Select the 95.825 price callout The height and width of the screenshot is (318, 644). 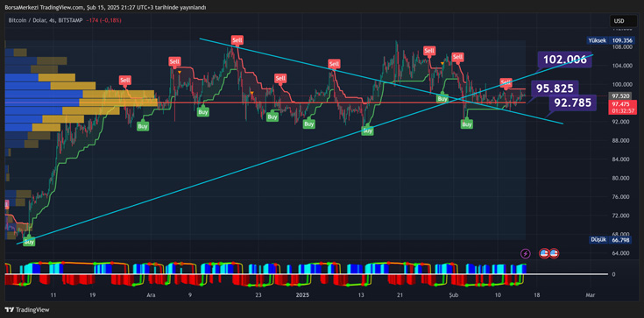[x=555, y=88]
